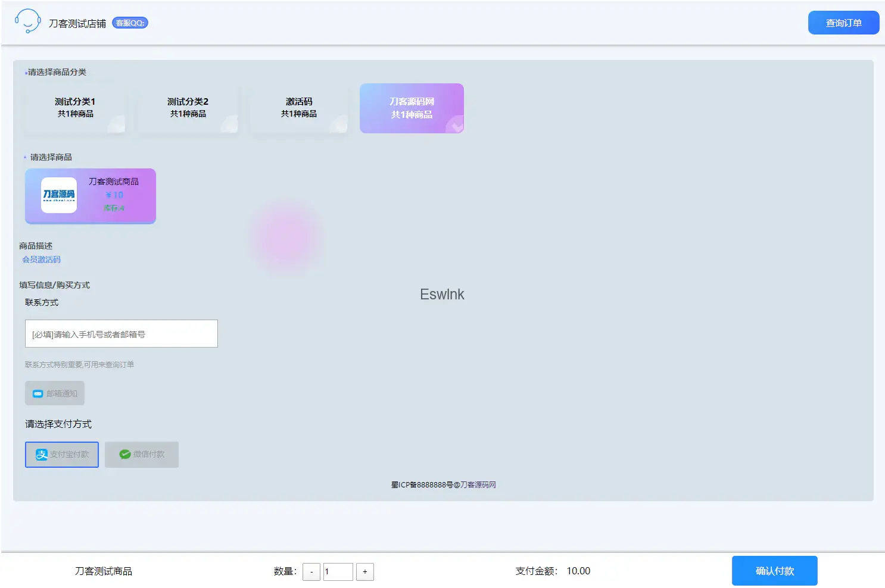Select the 测试分类2 category
This screenshot has width=885, height=588.
188,108
